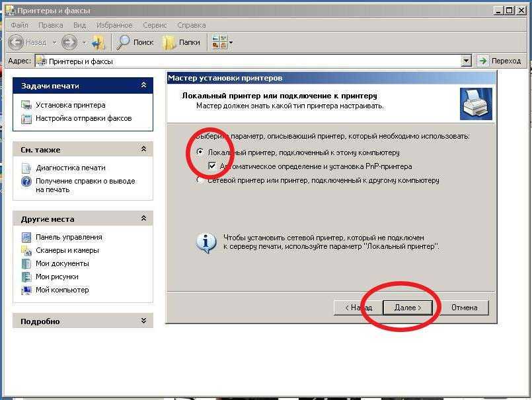
Task: Click the Add Printer (Установка принтера) icon
Action: click(26, 105)
